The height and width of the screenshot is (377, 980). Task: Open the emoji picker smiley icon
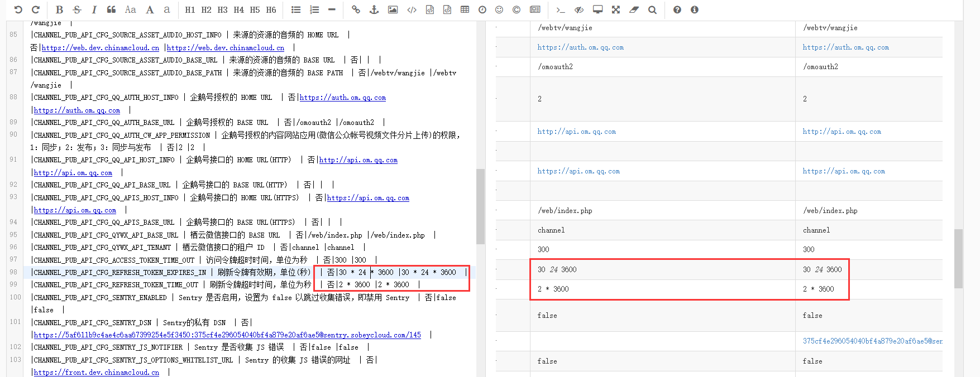click(x=499, y=9)
